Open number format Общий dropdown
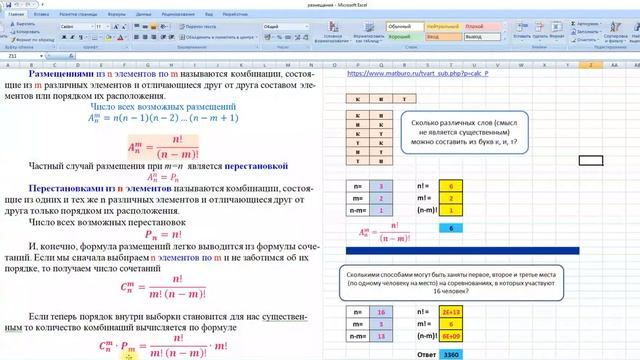 pos(307,27)
